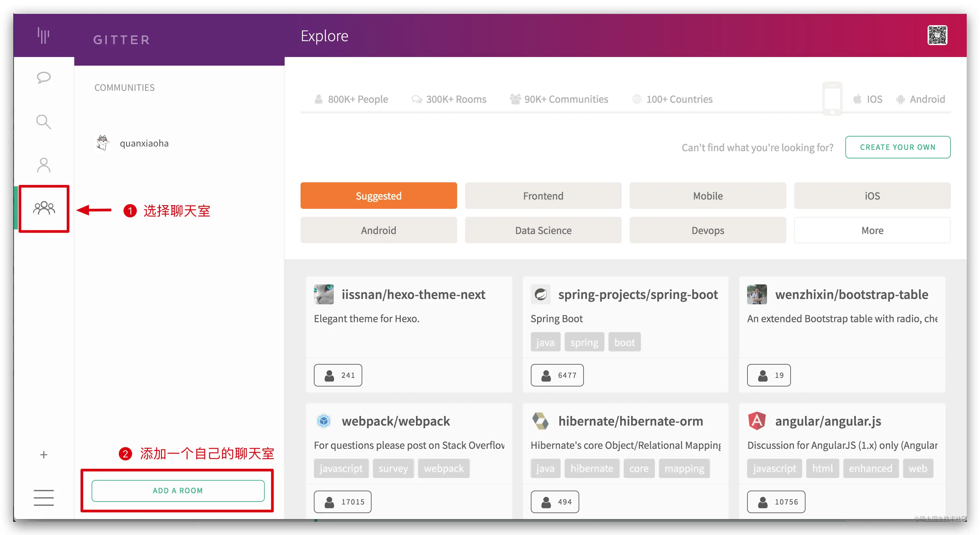The width and height of the screenshot is (980, 535).
Task: Open angular/angular.js room
Action: pos(828,421)
